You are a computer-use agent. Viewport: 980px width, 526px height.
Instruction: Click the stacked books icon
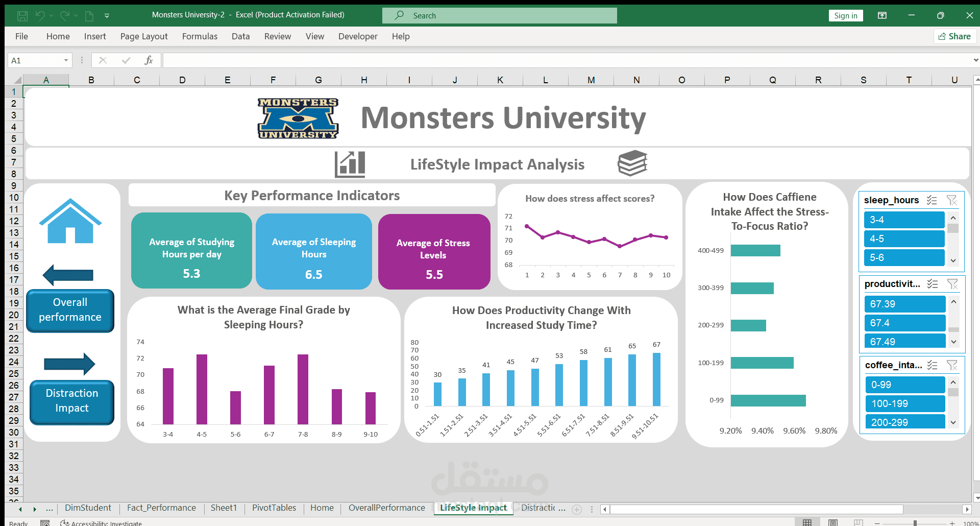click(x=632, y=163)
